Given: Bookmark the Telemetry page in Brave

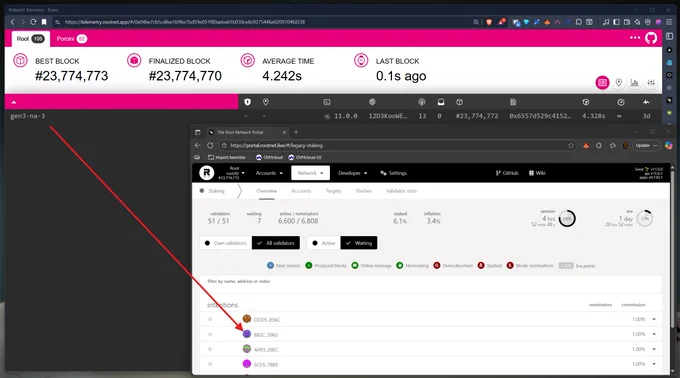Looking at the screenshot, I should (44, 22).
